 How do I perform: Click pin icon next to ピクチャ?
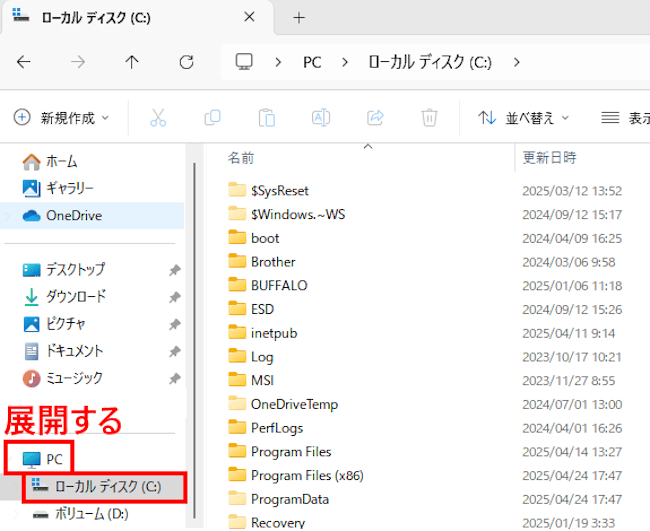175,324
